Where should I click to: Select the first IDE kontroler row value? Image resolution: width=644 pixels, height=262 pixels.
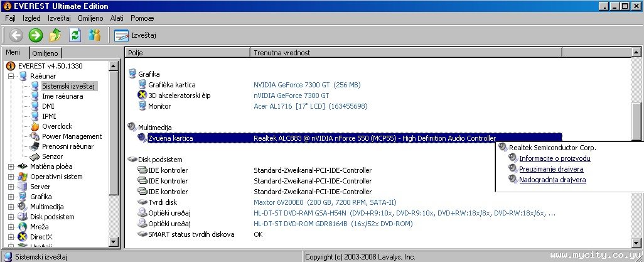(x=313, y=170)
